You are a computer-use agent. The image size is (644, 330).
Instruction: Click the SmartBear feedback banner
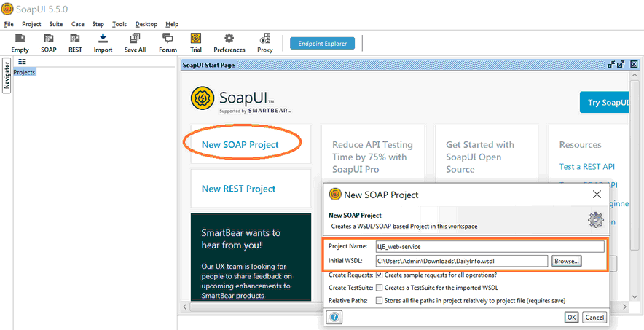click(251, 257)
